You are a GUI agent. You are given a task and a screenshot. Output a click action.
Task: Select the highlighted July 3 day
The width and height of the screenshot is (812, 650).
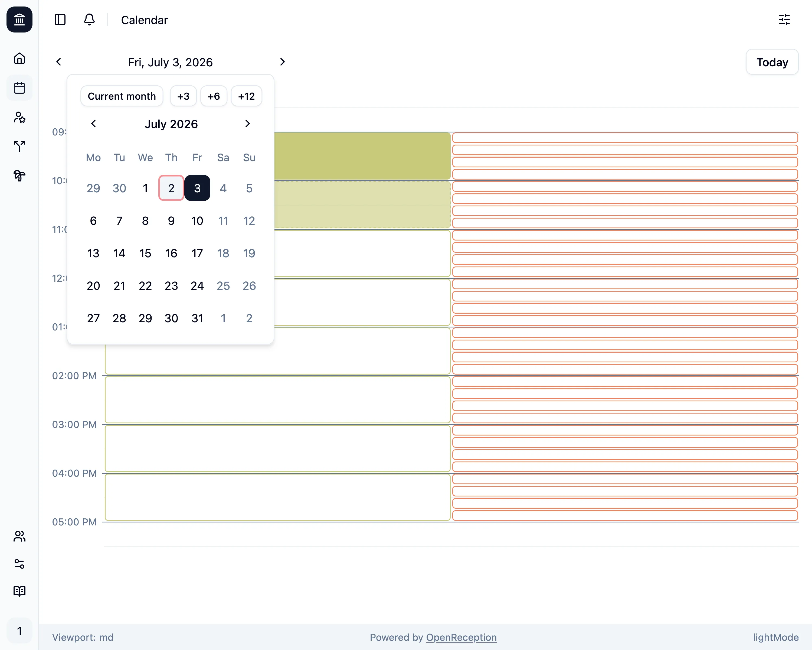[197, 188]
